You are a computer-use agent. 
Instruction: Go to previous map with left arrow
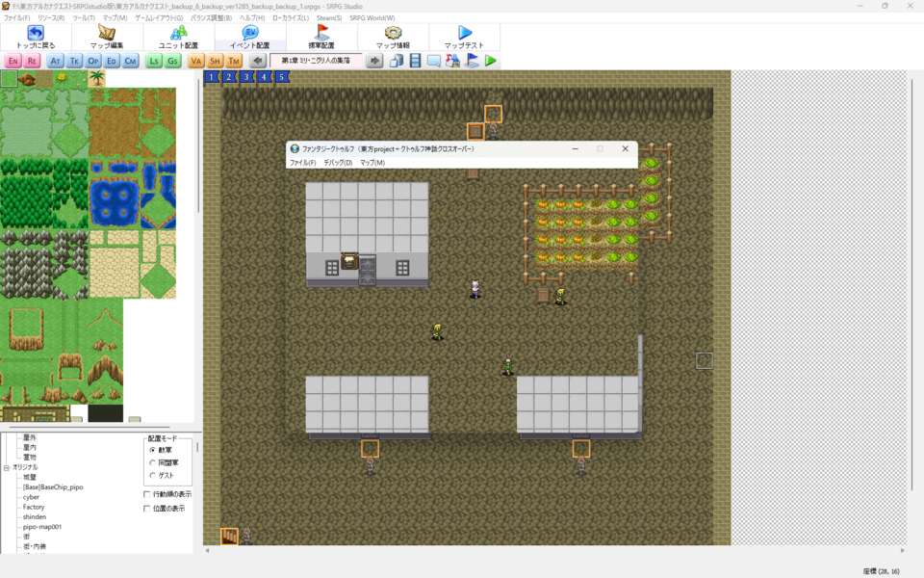[x=257, y=61]
